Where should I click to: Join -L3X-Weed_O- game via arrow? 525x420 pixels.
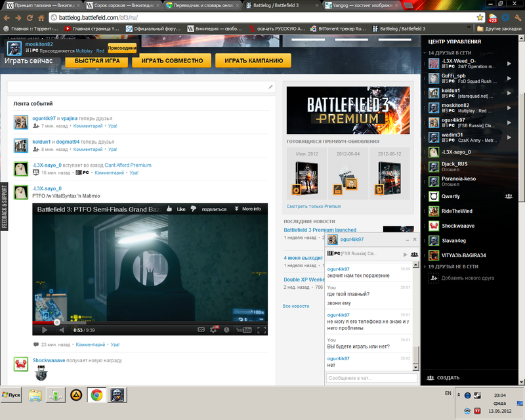pos(509,64)
